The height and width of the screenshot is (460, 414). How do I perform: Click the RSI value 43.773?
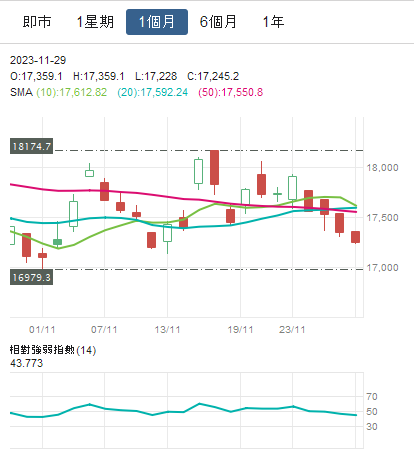point(27,363)
